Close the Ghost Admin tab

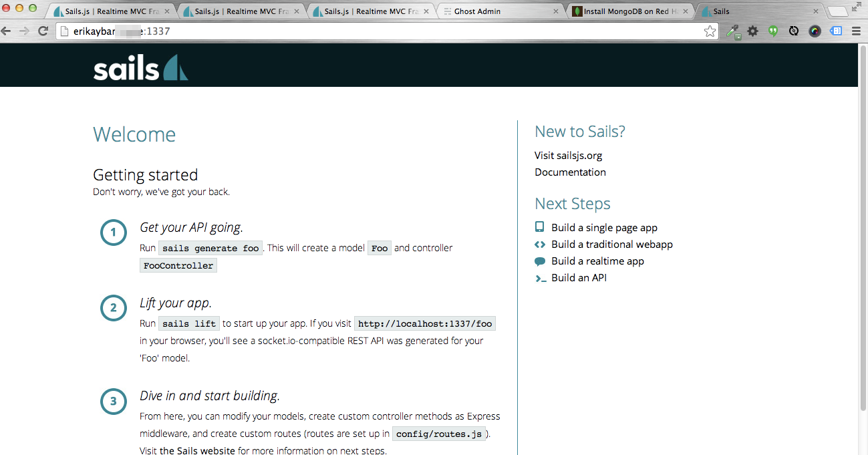[x=555, y=11]
